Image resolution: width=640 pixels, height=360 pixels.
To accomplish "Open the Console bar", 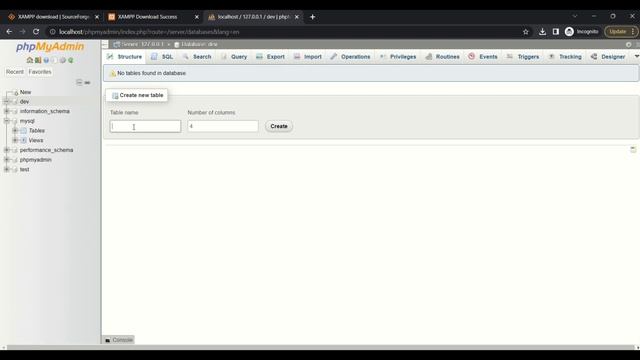I will [119, 340].
